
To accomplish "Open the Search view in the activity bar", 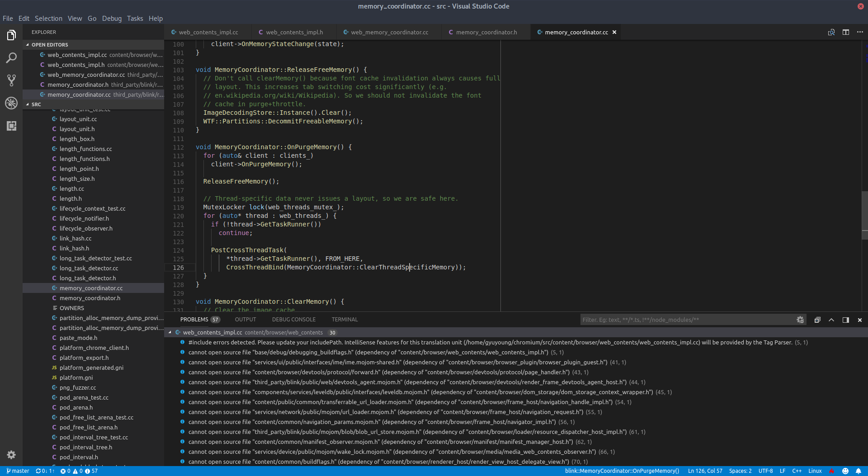I will [x=11, y=58].
